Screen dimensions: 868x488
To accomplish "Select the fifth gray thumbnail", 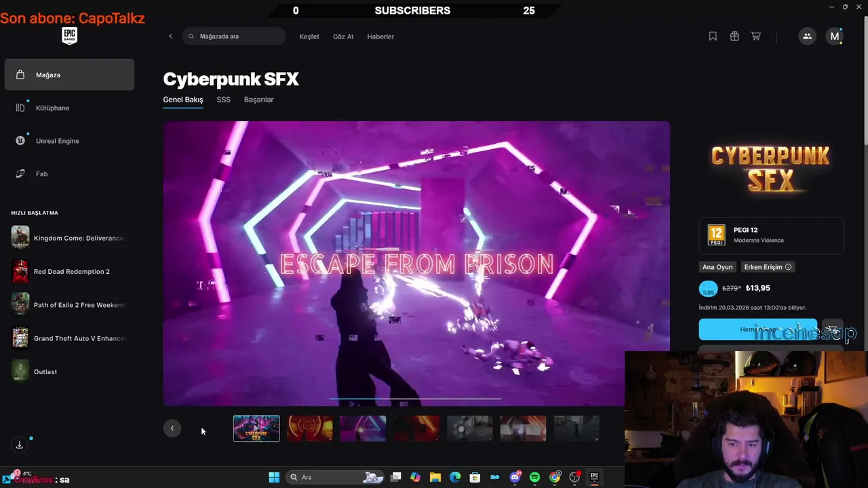I will coord(470,428).
